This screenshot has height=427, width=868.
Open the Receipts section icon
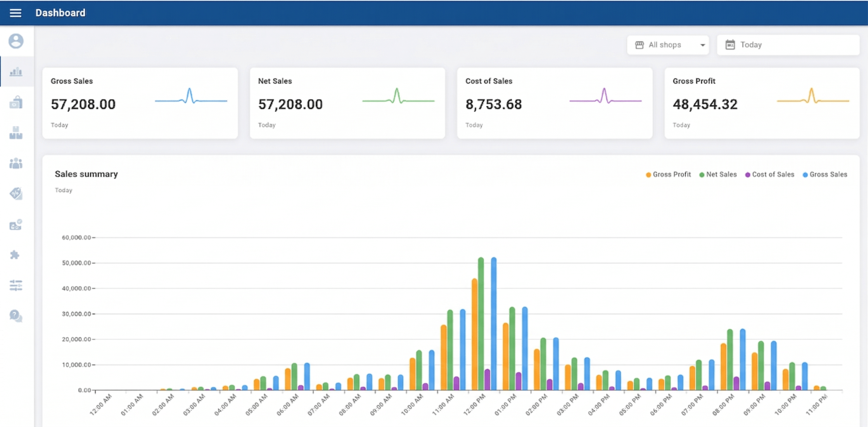pos(15,225)
